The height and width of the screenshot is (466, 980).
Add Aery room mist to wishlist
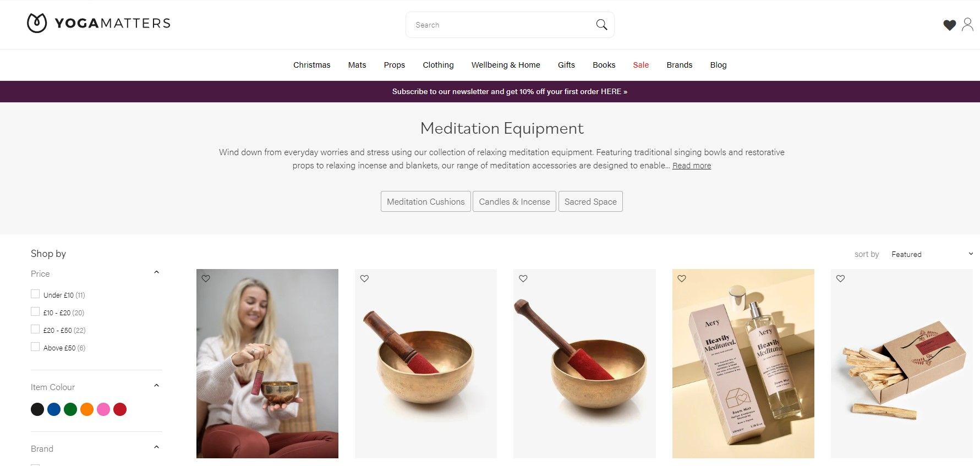click(x=682, y=278)
